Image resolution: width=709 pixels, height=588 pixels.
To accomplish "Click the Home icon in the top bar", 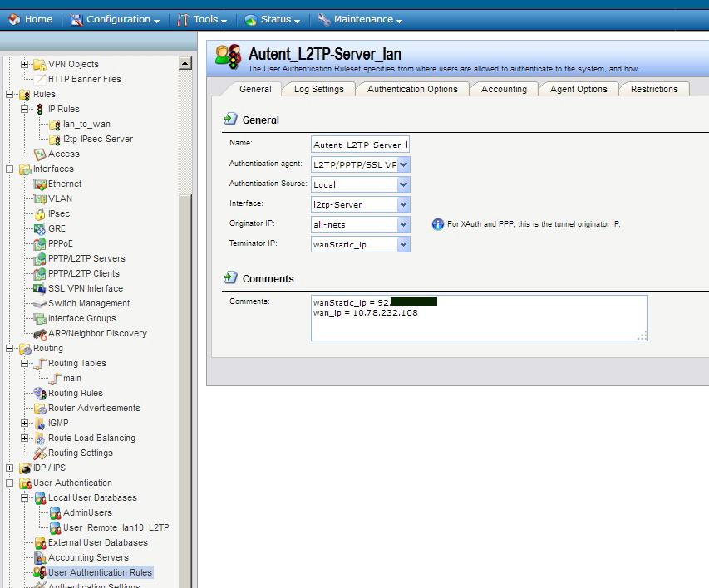I will [14, 19].
